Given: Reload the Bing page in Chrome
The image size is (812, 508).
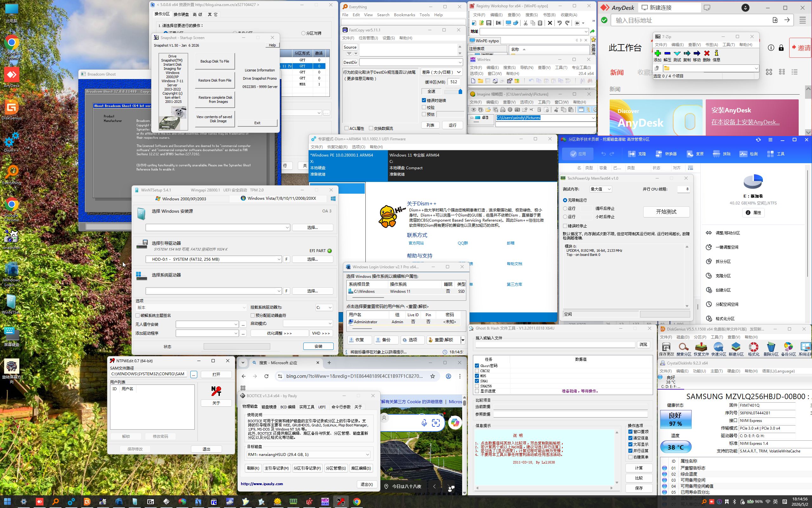Looking at the screenshot, I should point(266,376).
